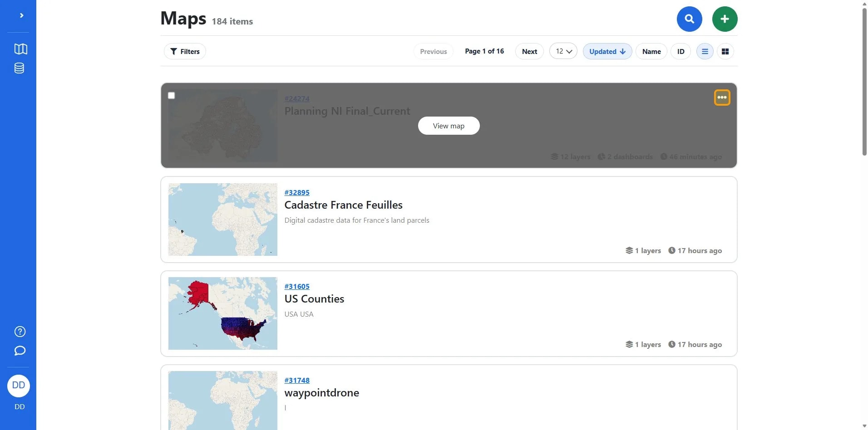The image size is (868, 430).
Task: Open the Filters panel
Action: click(185, 51)
